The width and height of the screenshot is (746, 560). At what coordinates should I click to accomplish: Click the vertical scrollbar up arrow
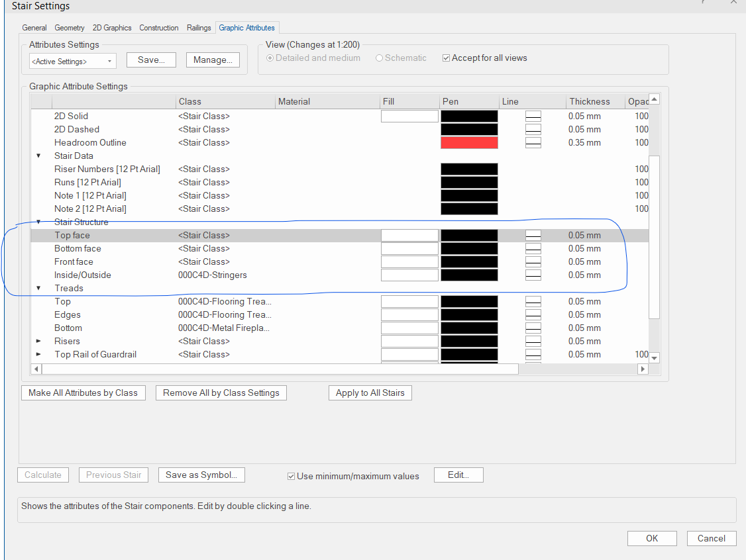pyautogui.click(x=655, y=99)
